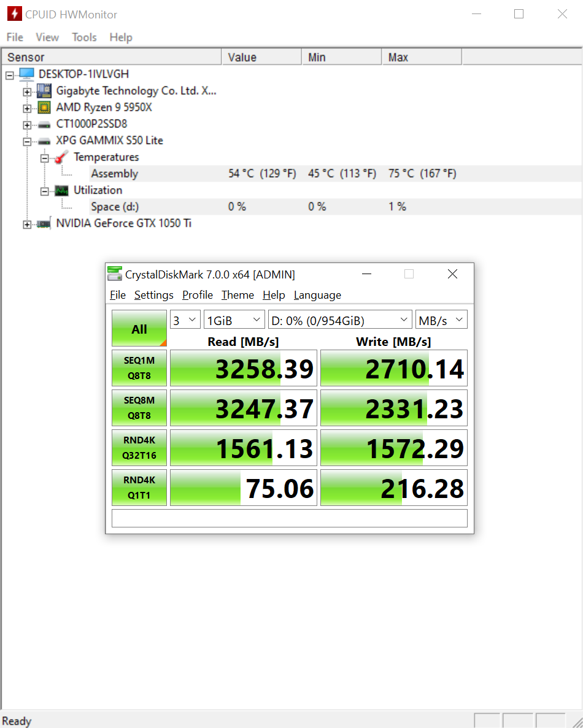Click the Read [MB/s] column label
Image resolution: width=583 pixels, height=728 pixels.
pos(243,342)
